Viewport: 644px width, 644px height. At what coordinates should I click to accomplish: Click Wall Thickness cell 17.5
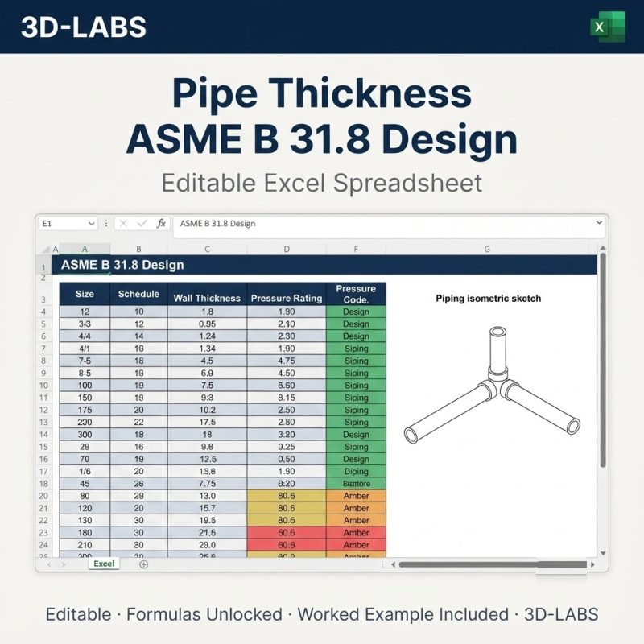tap(208, 422)
